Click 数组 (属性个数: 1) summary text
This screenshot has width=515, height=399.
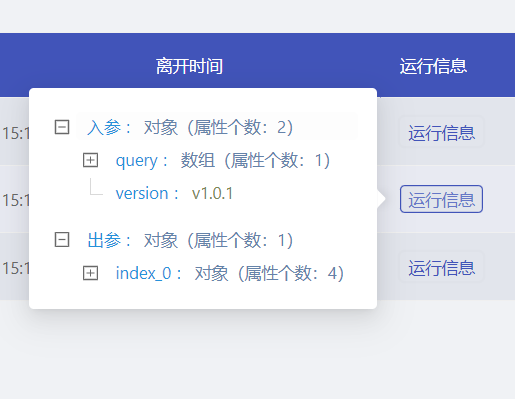[255, 161]
